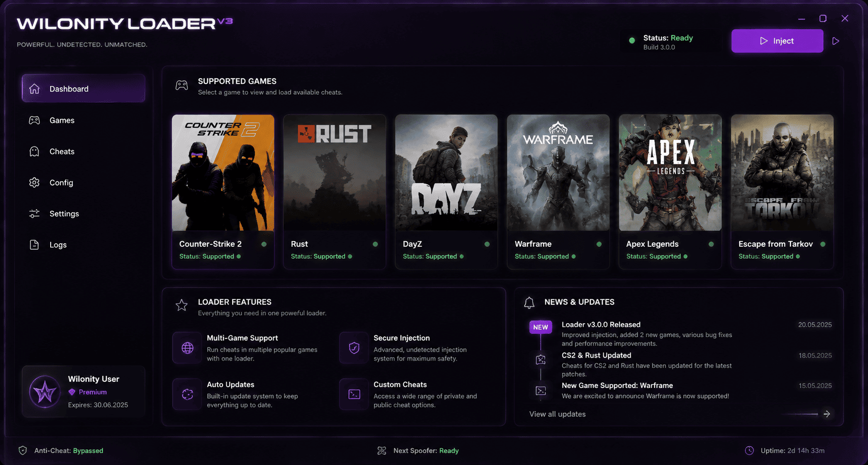The width and height of the screenshot is (868, 465).
Task: Click the purple Inject button
Action: coord(777,41)
